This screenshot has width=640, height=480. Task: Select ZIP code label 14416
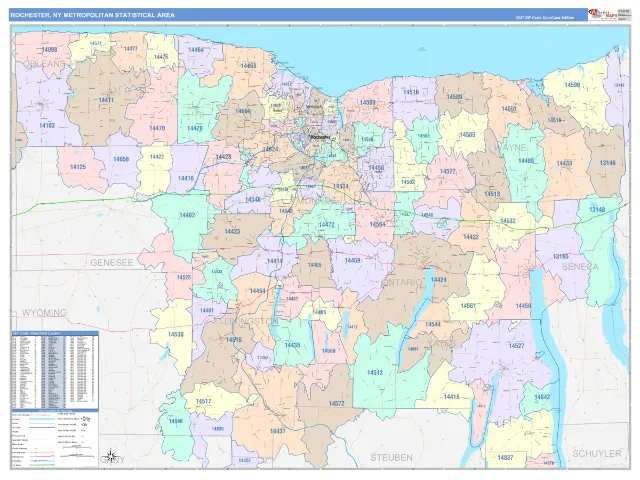coord(186,178)
